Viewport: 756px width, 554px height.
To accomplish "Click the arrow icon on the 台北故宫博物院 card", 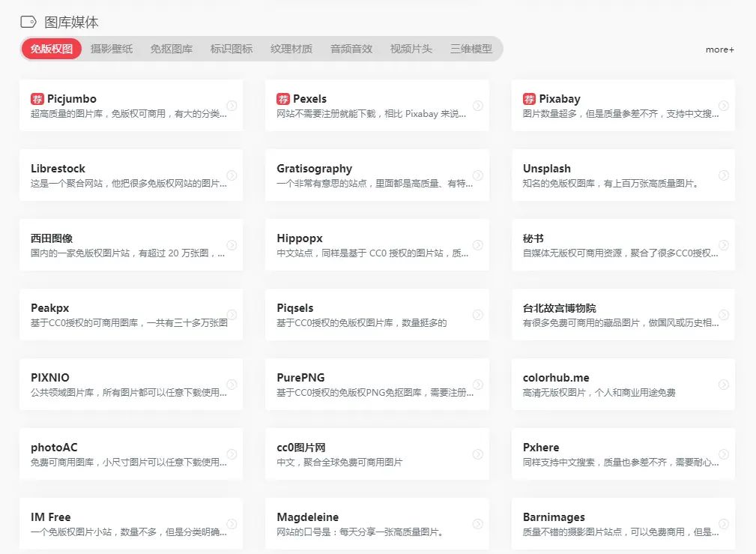I will (723, 314).
